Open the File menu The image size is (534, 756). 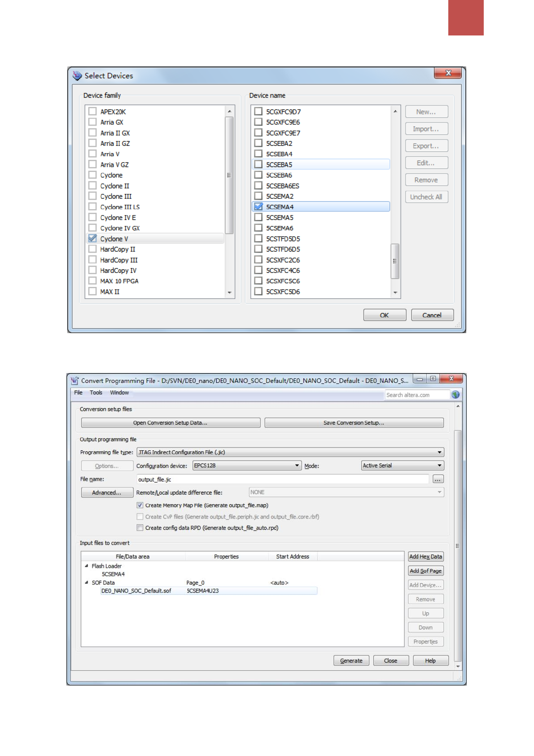78,392
